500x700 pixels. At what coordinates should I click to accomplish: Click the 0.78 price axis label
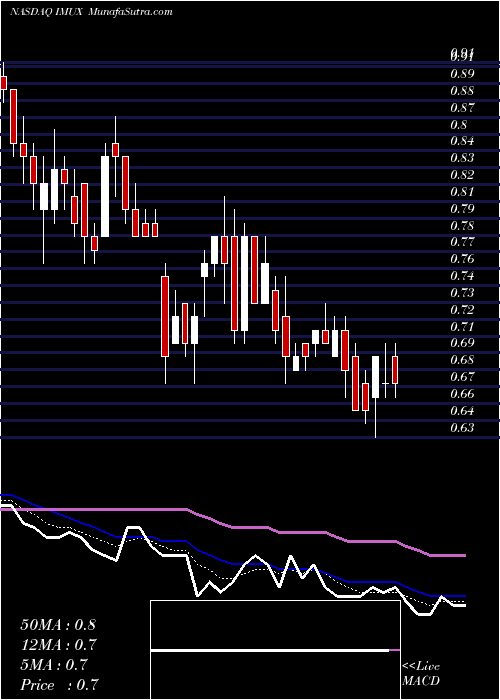point(461,225)
